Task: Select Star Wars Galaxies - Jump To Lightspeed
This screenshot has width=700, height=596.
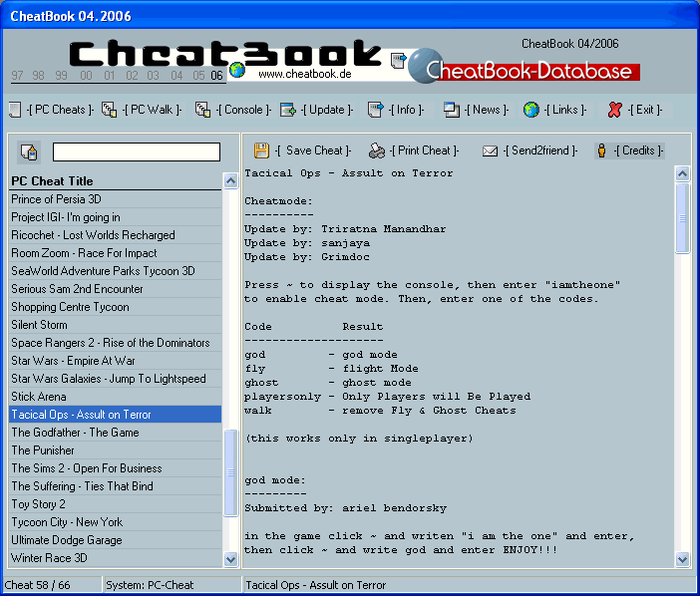Action: pos(116,379)
